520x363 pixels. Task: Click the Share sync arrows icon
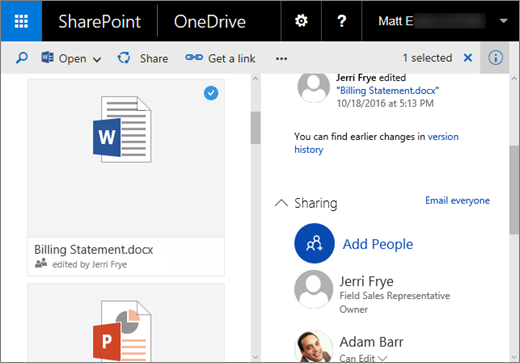coord(124,58)
